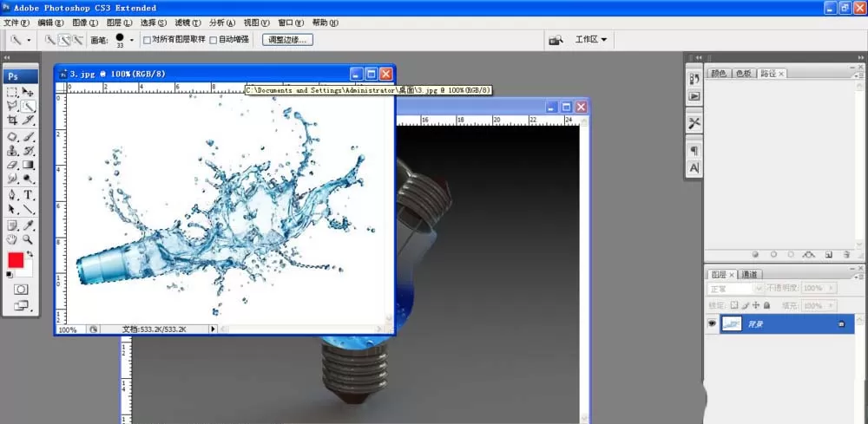The image size is (868, 424).
Task: Open the File menu
Action: [16, 23]
